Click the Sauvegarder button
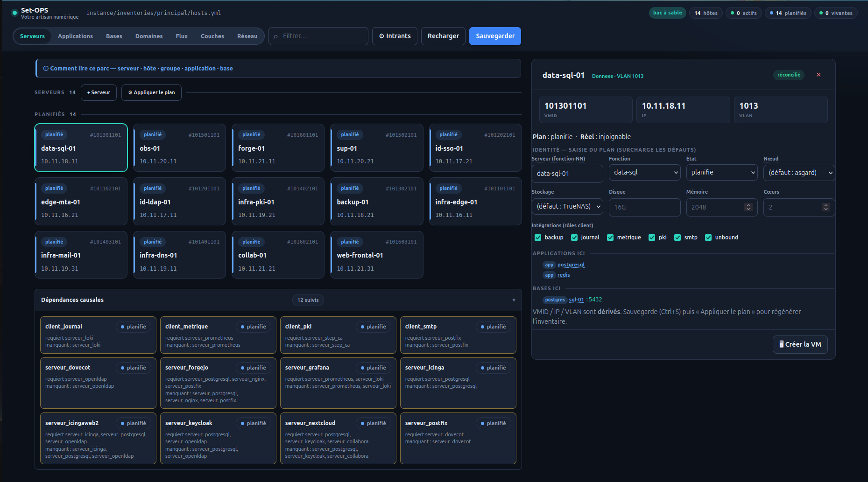The width and height of the screenshot is (868, 482). (x=495, y=36)
